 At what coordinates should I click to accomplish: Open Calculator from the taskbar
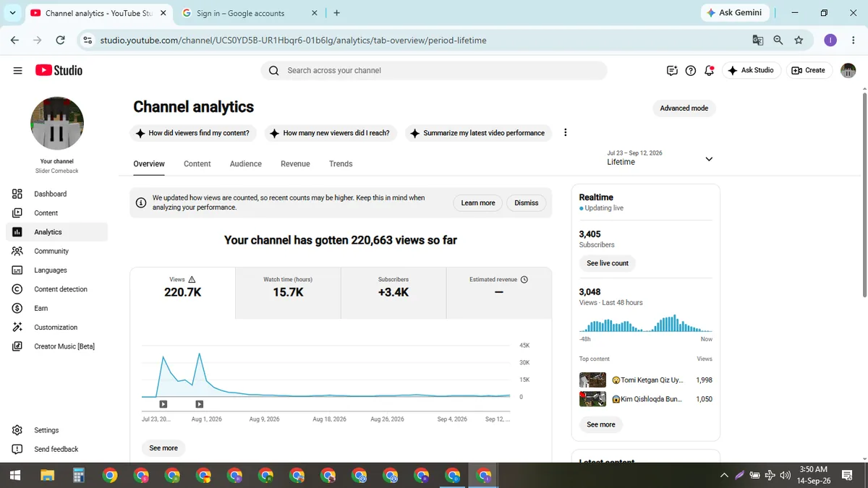tap(79, 475)
